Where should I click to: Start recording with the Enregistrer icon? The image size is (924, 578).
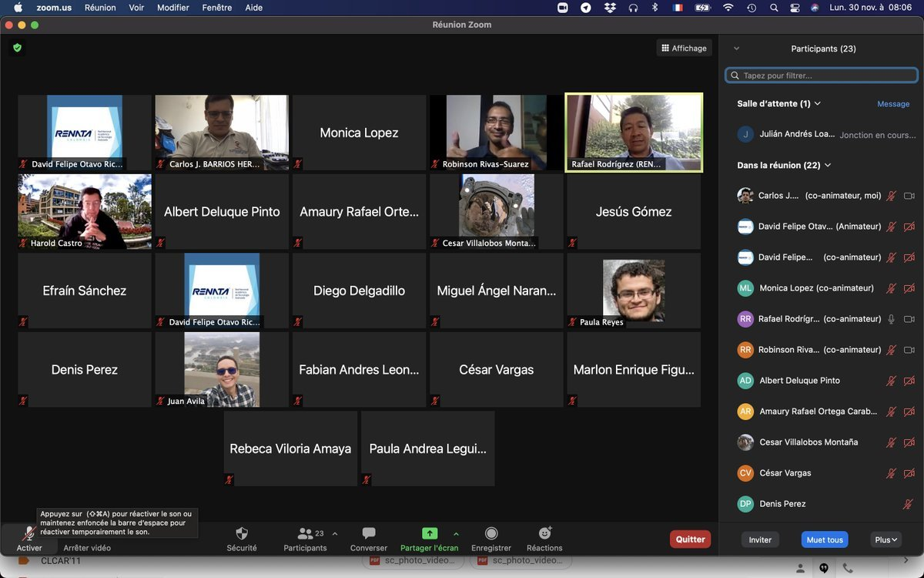pos(491,533)
